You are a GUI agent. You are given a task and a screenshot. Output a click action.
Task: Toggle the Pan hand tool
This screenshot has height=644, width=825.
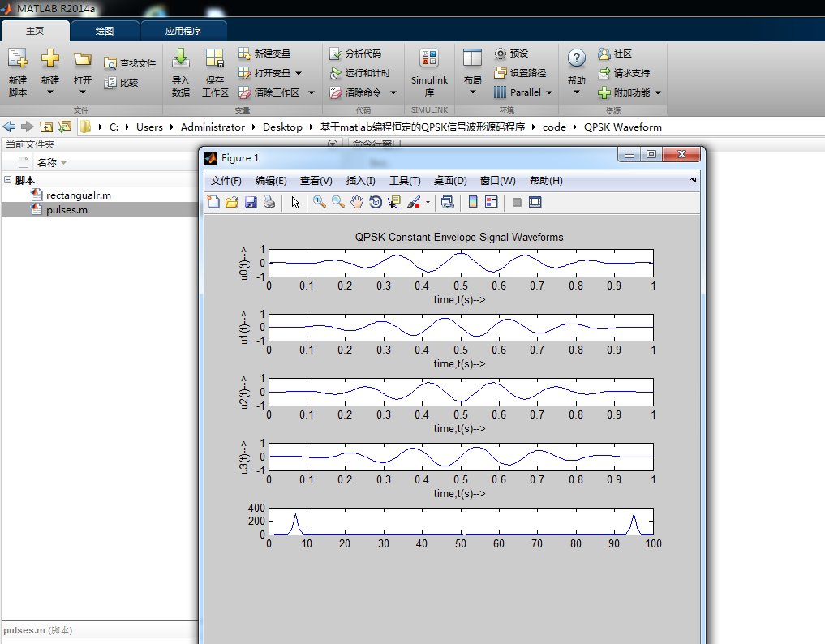point(357,202)
